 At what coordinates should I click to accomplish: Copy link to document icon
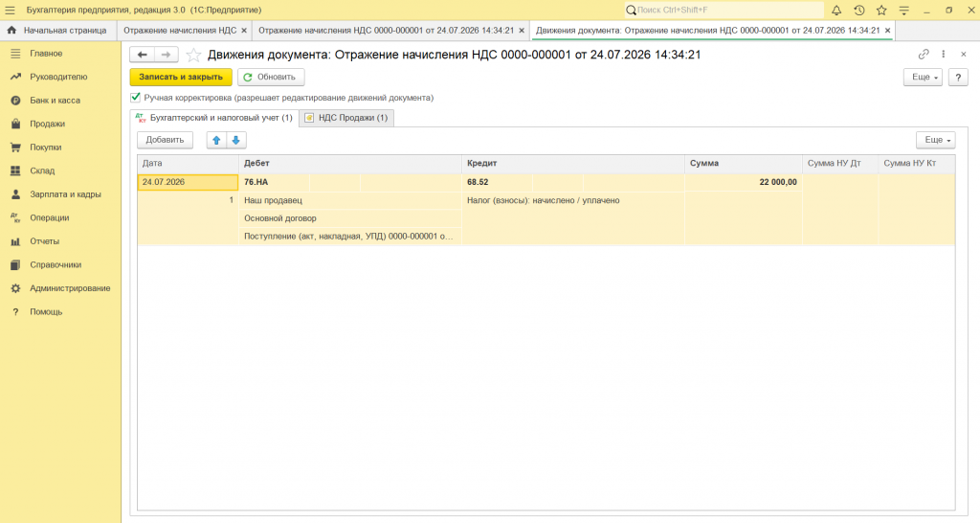[x=924, y=55]
